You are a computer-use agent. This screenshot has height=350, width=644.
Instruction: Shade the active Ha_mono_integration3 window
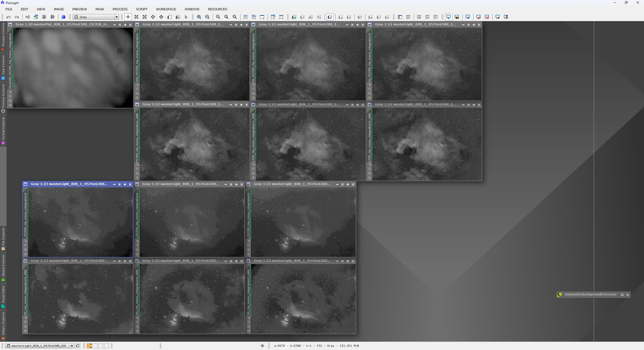[x=119, y=184]
